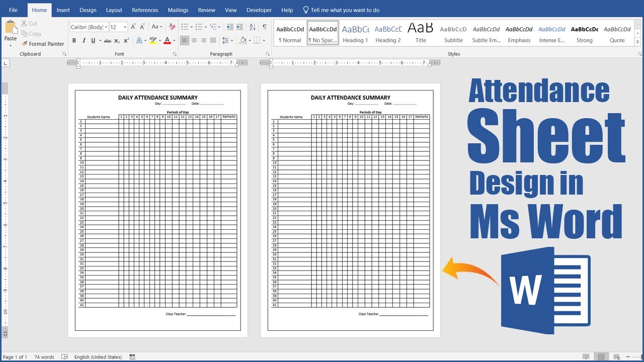Click Increase Indent icon
This screenshot has height=362, width=644.
239,27
